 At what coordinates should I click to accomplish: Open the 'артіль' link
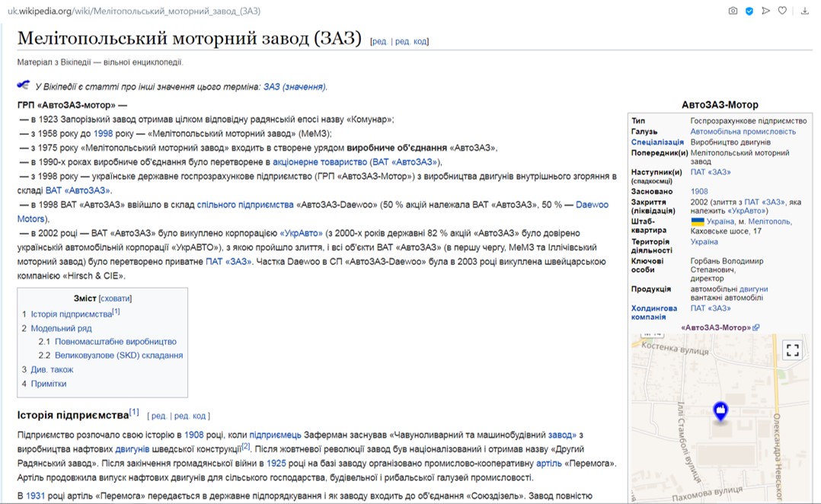[548, 463]
